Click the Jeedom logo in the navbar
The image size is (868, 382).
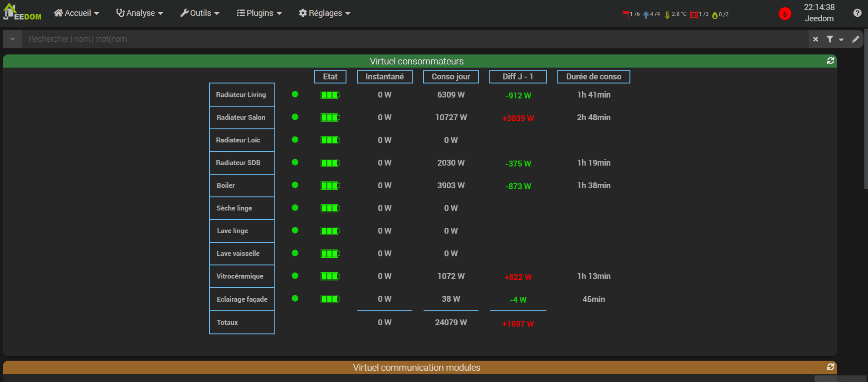click(22, 13)
